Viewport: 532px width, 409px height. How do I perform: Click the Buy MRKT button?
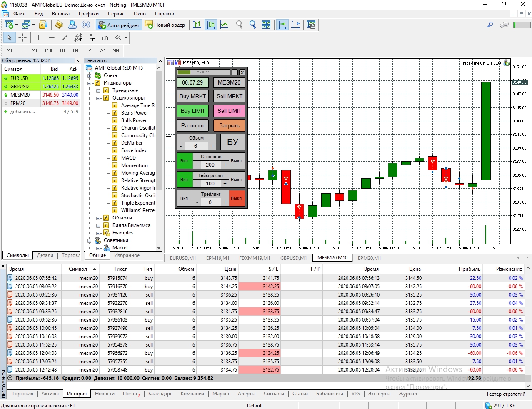pyautogui.click(x=193, y=96)
